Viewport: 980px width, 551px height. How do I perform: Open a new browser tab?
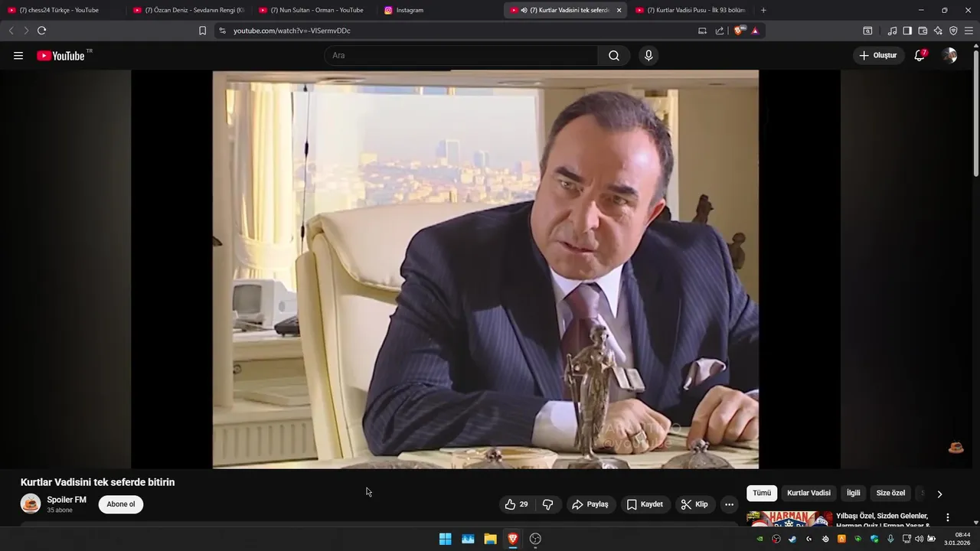coord(763,10)
